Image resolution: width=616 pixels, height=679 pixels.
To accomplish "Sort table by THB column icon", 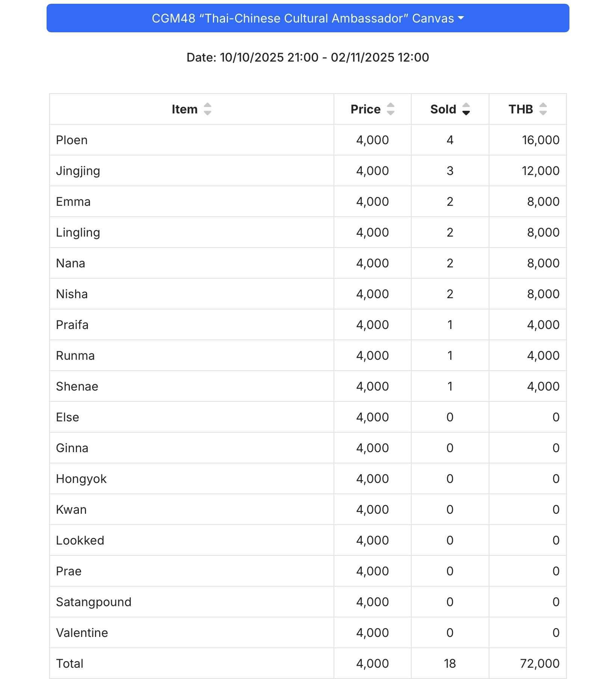I will [x=543, y=109].
